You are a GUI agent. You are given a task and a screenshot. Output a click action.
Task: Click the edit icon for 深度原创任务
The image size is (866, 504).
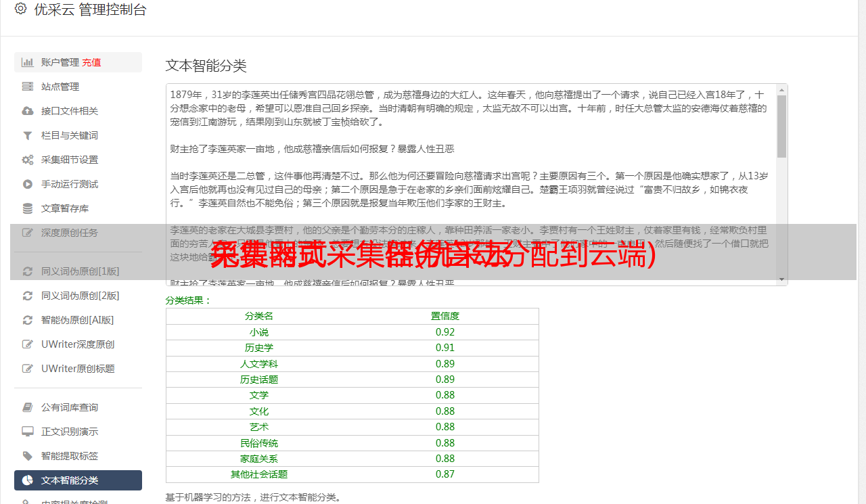[x=27, y=233]
